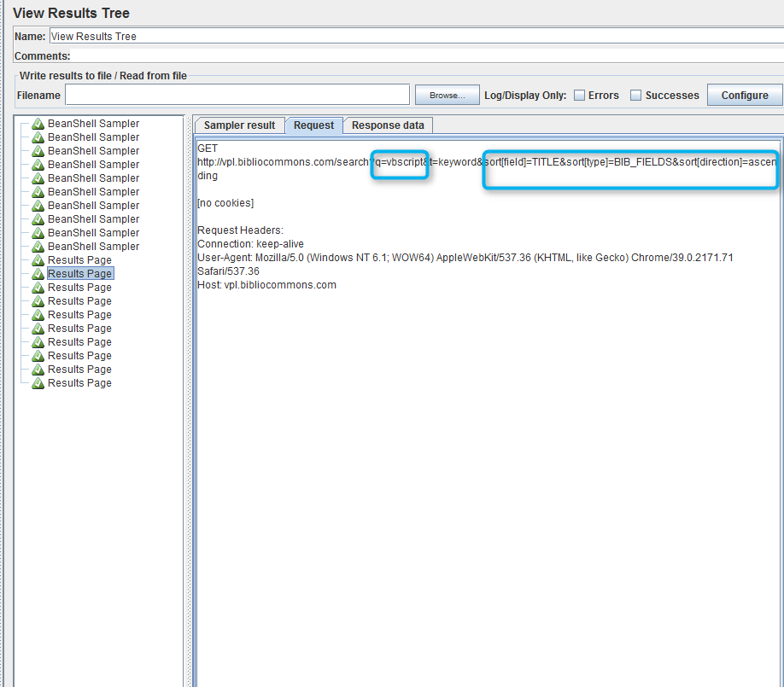Select the first BeanShell Sampler entry
784x687 pixels.
pyautogui.click(x=93, y=124)
